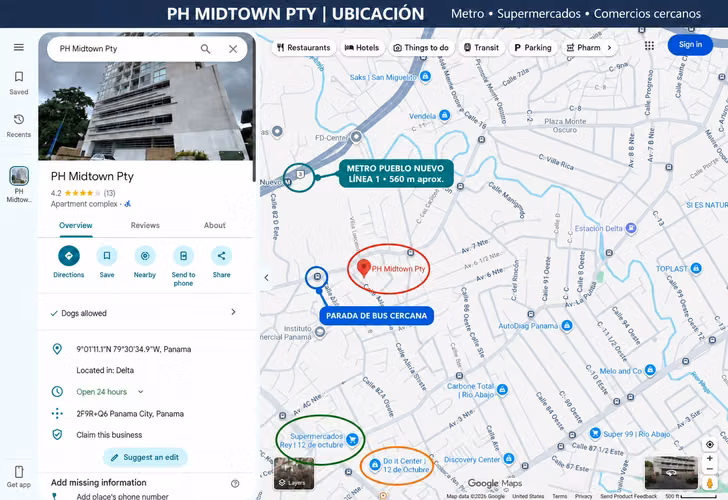Image resolution: width=728 pixels, height=500 pixels.
Task: Switch to the Reviews tab
Action: point(145,225)
